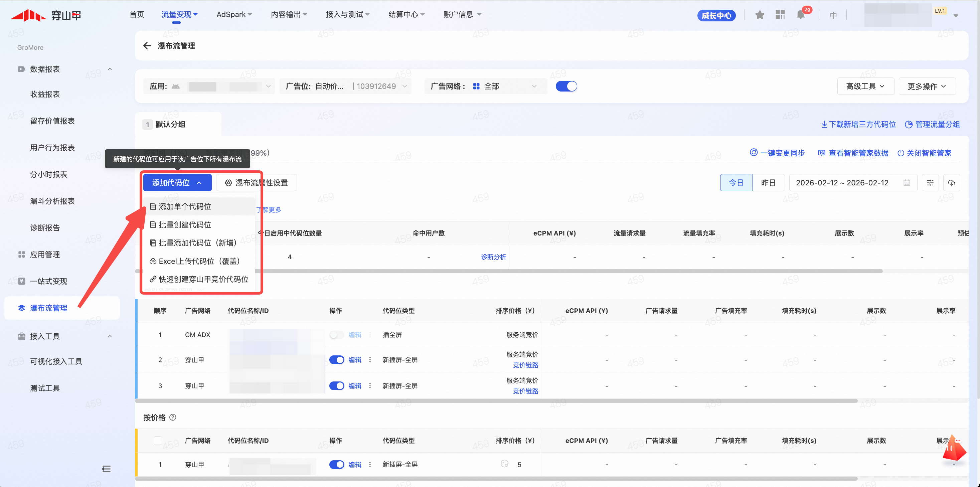Click the cloud download icon
The image size is (980, 487).
coord(951,183)
